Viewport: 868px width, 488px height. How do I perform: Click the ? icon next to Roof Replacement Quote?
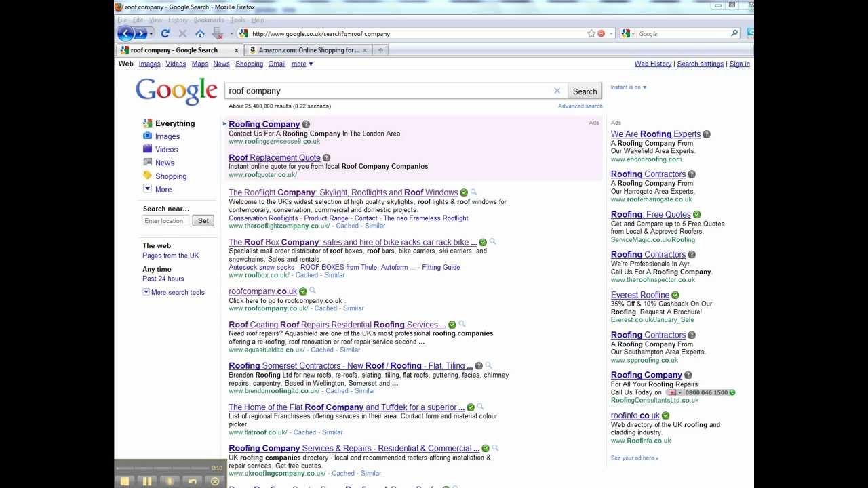pyautogui.click(x=326, y=158)
